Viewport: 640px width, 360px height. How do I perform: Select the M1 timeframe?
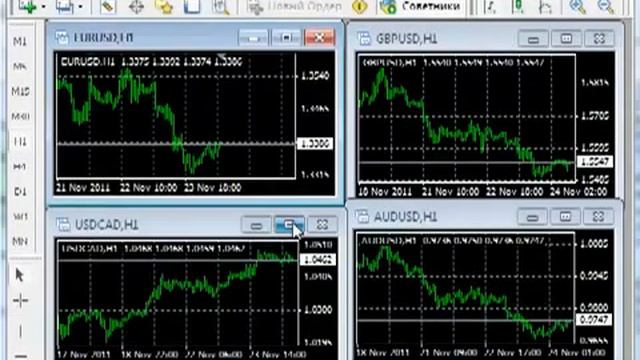[20, 41]
